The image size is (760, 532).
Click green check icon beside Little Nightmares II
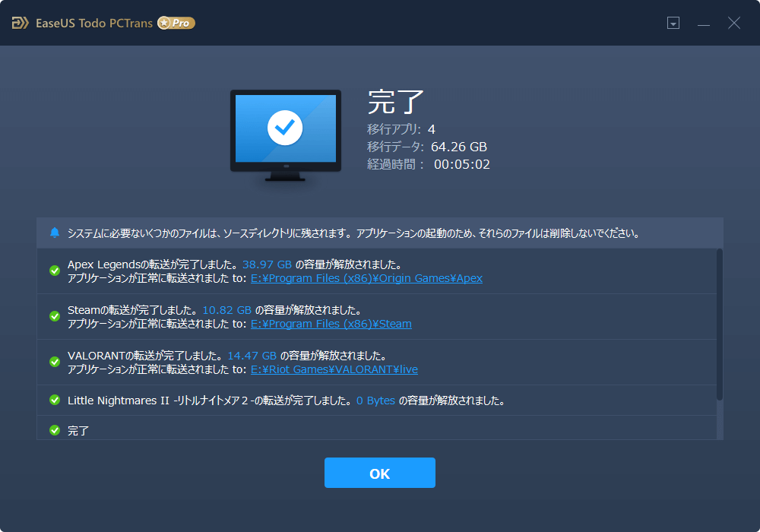tap(55, 400)
